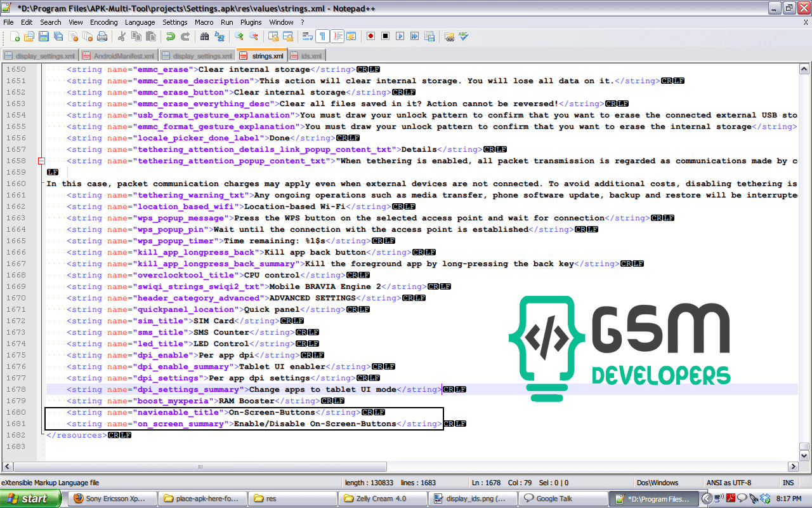Screen dimensions: 812x508
Task: Open display_ids.png taskbar button
Action: point(471,498)
